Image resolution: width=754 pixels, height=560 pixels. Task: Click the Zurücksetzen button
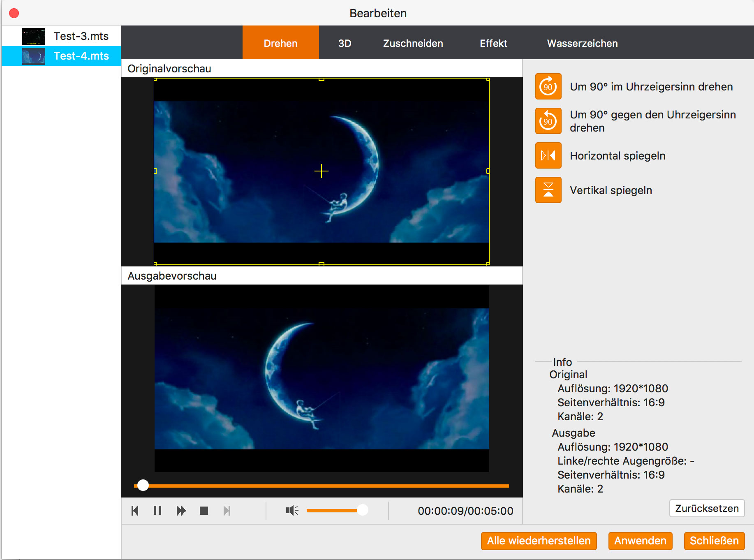[707, 508]
